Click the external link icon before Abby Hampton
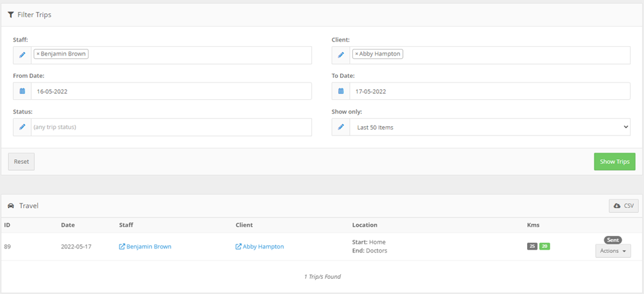This screenshot has width=644, height=294. [x=238, y=247]
